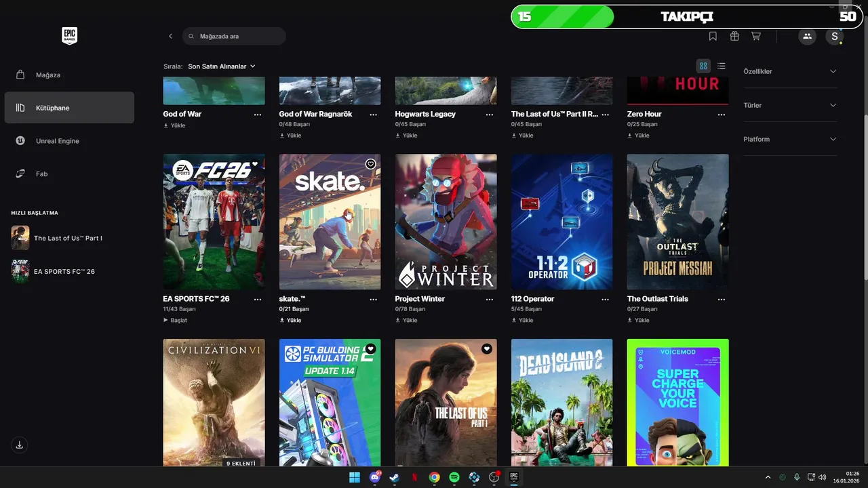Show hidden system tray icons

768,477
